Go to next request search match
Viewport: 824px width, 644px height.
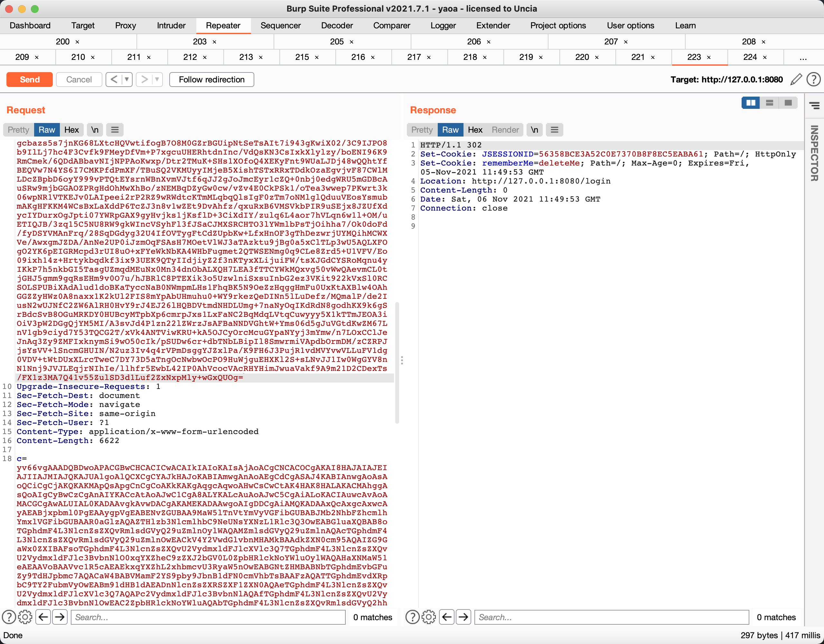(x=60, y=617)
